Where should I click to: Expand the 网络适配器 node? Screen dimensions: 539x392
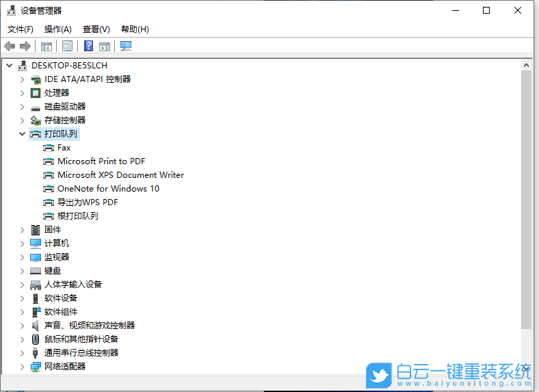(23, 367)
